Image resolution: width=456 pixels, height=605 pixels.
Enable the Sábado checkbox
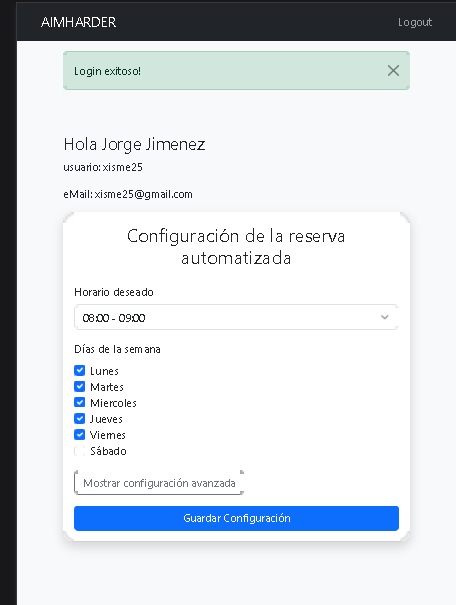[79, 451]
